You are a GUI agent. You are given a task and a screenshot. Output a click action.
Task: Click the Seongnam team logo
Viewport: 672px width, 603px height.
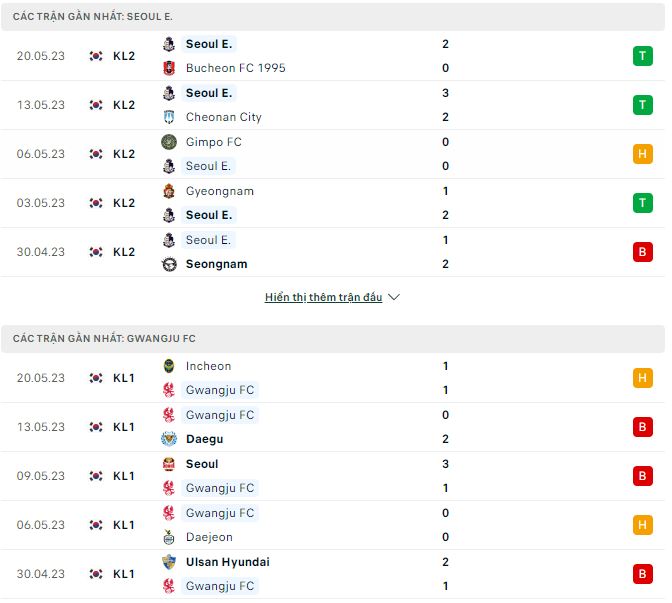coord(169,264)
